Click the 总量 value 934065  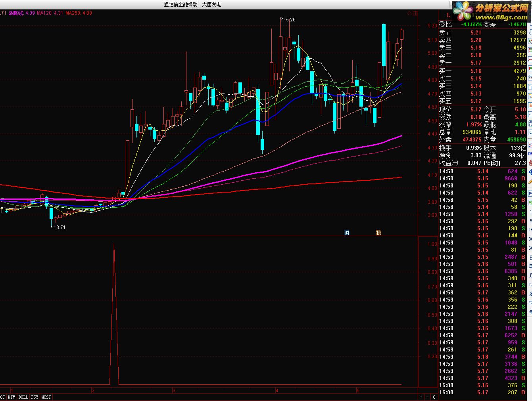[x=472, y=132]
